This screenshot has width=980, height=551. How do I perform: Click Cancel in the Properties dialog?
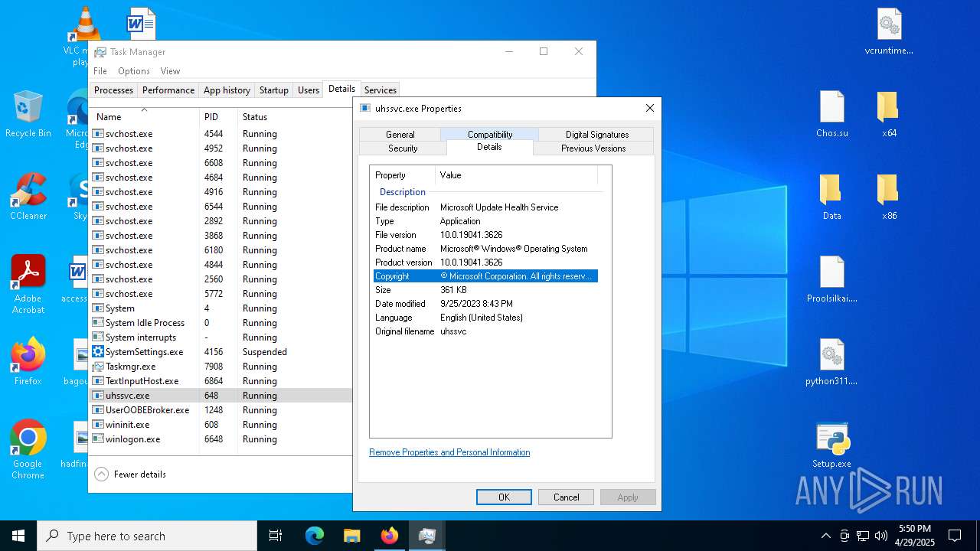(566, 497)
